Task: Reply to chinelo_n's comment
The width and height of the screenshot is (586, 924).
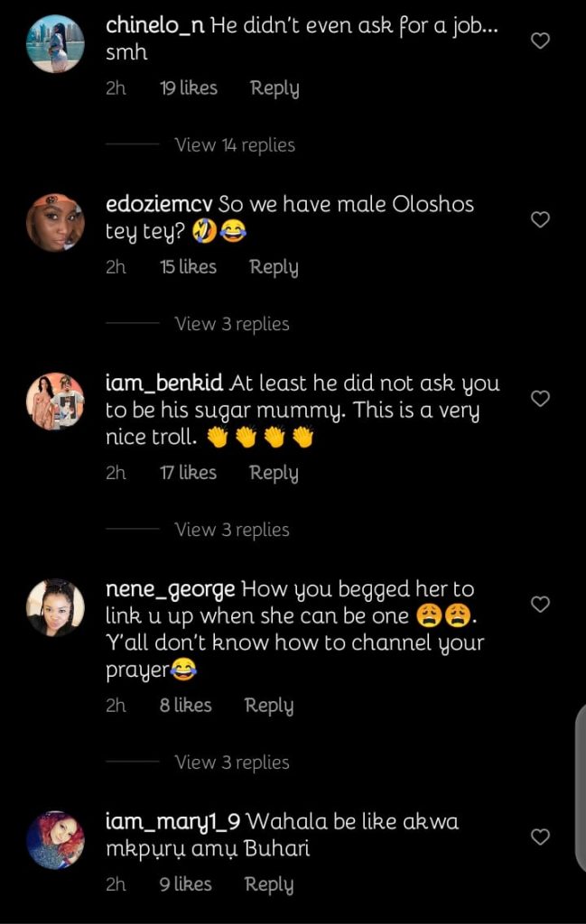Action: pos(274,88)
